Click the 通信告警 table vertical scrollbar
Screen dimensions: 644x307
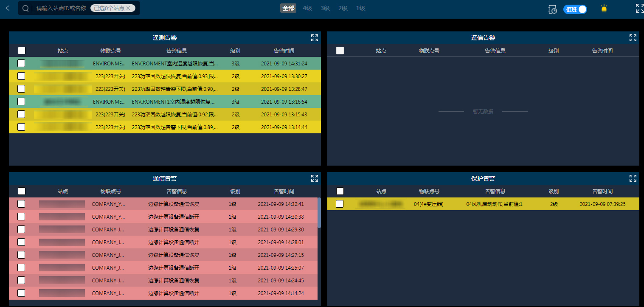[x=319, y=212]
